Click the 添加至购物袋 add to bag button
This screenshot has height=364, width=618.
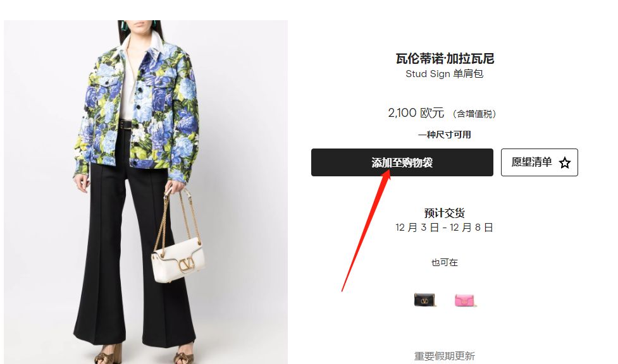pyautogui.click(x=402, y=162)
